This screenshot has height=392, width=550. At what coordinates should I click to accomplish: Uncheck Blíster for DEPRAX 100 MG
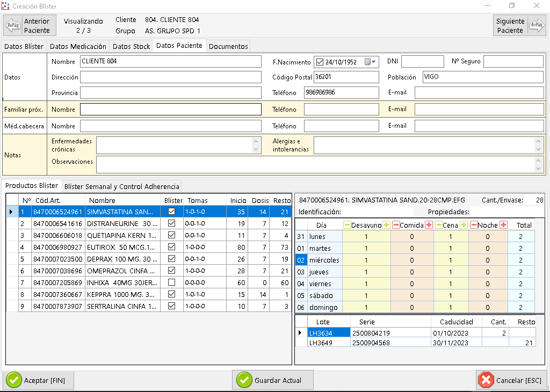pyautogui.click(x=171, y=259)
